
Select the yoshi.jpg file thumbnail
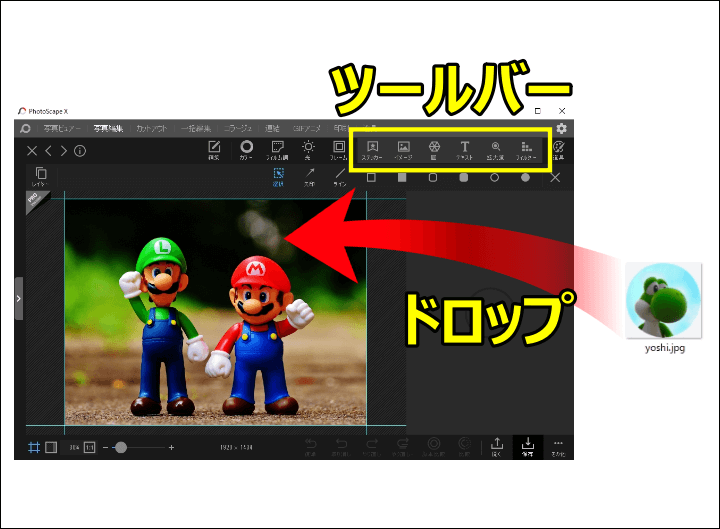[664, 300]
